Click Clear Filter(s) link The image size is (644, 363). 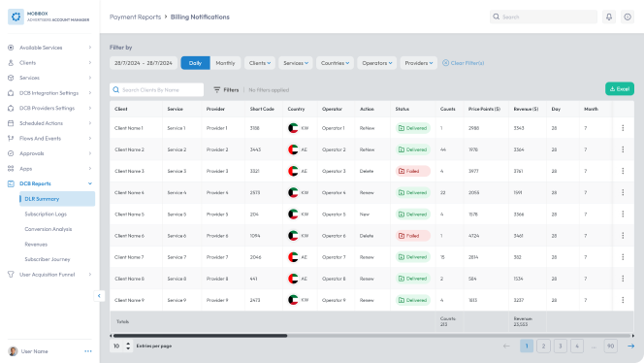click(x=464, y=63)
